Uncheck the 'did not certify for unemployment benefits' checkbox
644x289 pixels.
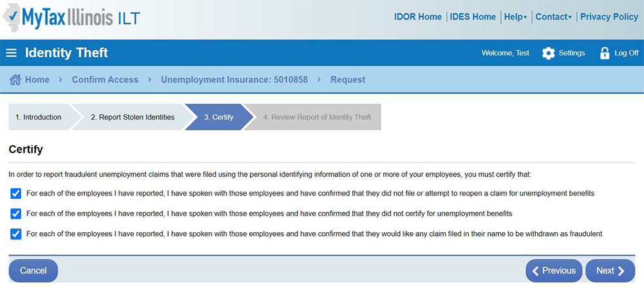16,214
